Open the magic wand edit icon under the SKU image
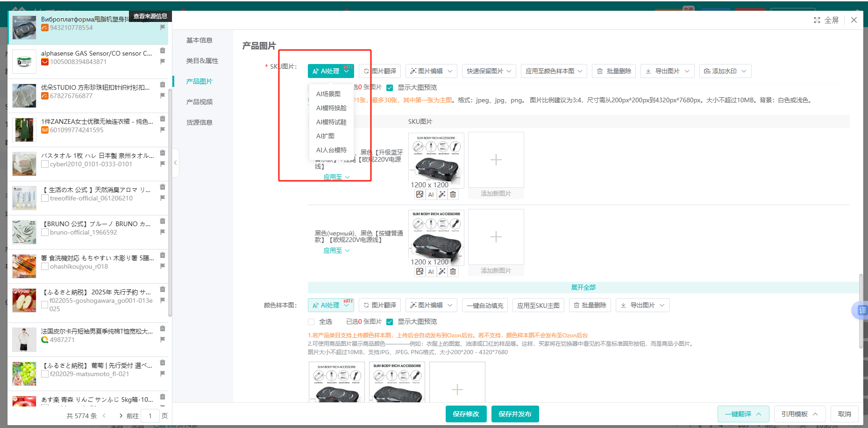868x428 pixels. pyautogui.click(x=442, y=194)
